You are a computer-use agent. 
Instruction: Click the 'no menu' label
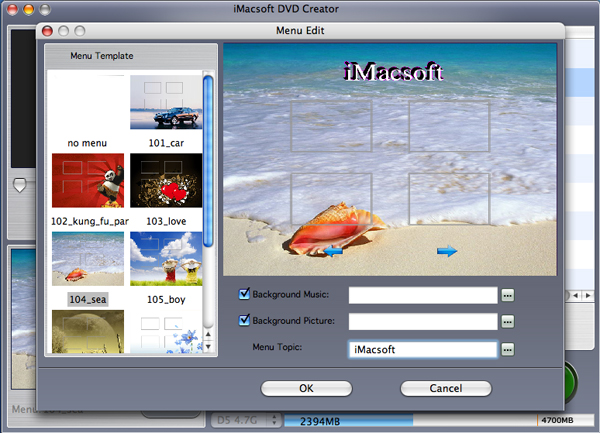click(87, 143)
